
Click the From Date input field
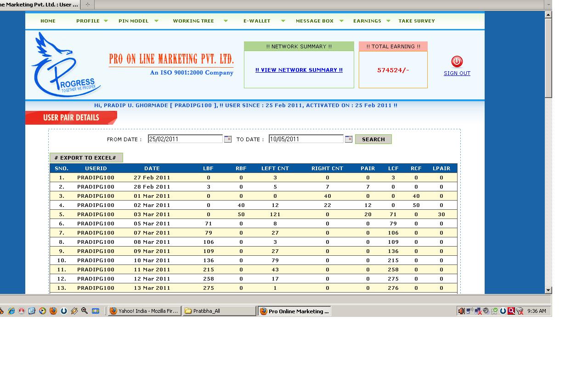185,139
